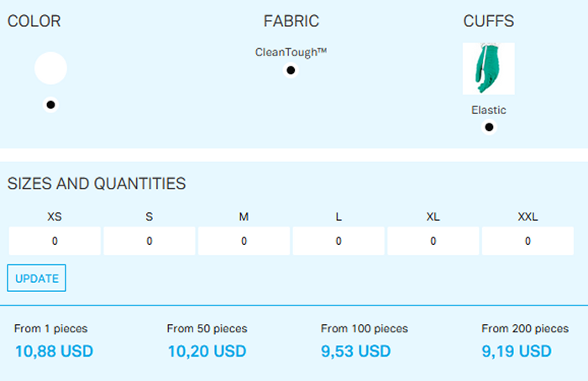The height and width of the screenshot is (381, 588).
Task: Click the UPDATE button
Action: 36,279
